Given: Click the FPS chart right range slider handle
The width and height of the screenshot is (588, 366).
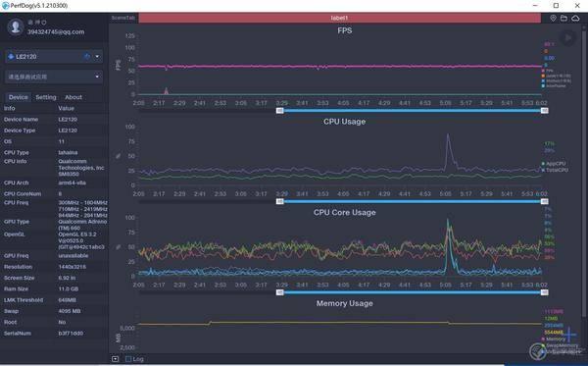Looking at the screenshot, I should pyautogui.click(x=545, y=110).
